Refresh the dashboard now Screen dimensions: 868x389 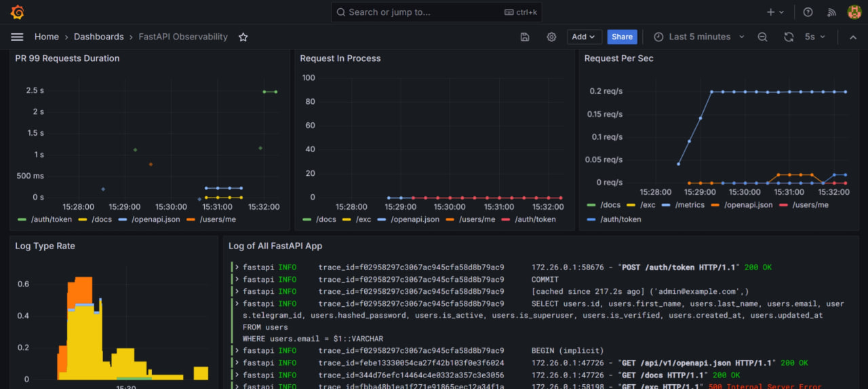coord(789,37)
